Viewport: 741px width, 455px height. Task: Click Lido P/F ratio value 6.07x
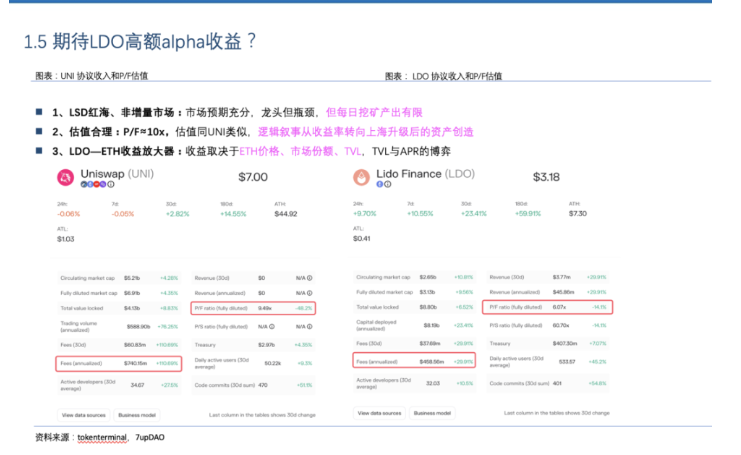coord(560,307)
